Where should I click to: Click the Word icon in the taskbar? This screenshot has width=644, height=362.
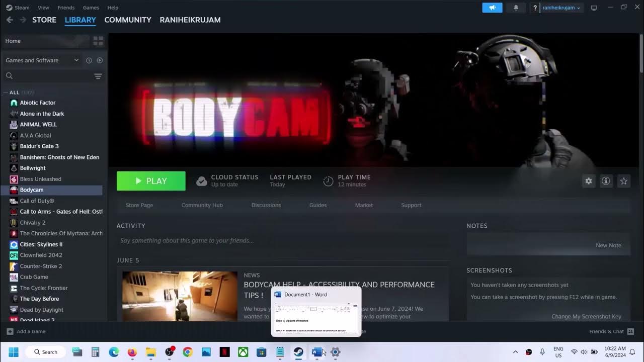317,352
